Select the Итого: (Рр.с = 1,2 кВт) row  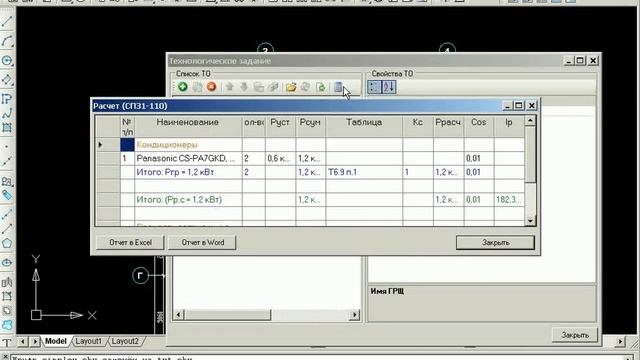pyautogui.click(x=310, y=200)
